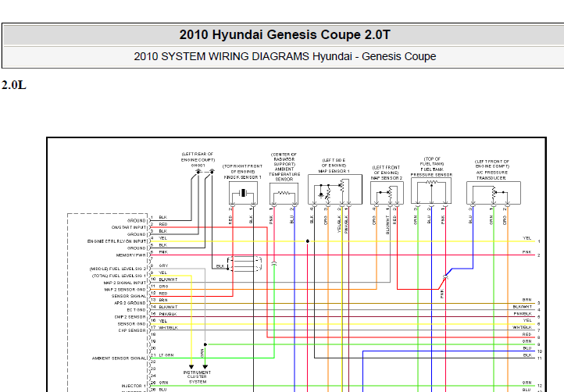The width and height of the screenshot is (564, 392).
Task: Click the "SENSOR SIGNAL" pin 12 label
Action: click(129, 296)
